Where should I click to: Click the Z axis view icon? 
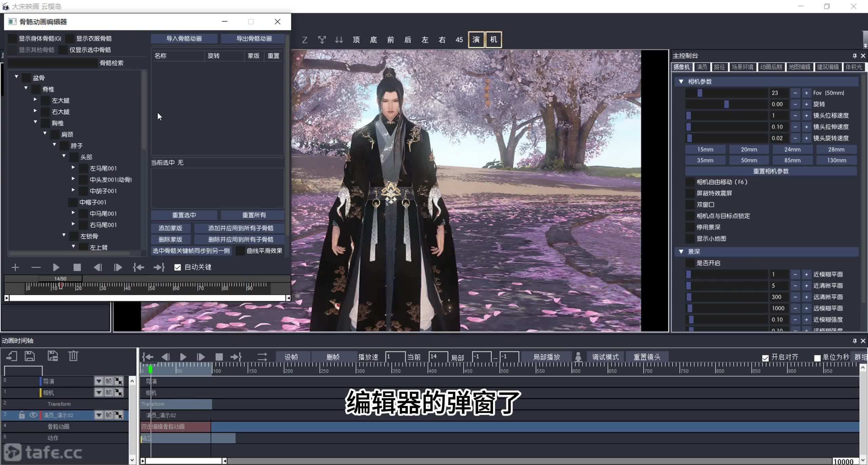[x=305, y=40]
